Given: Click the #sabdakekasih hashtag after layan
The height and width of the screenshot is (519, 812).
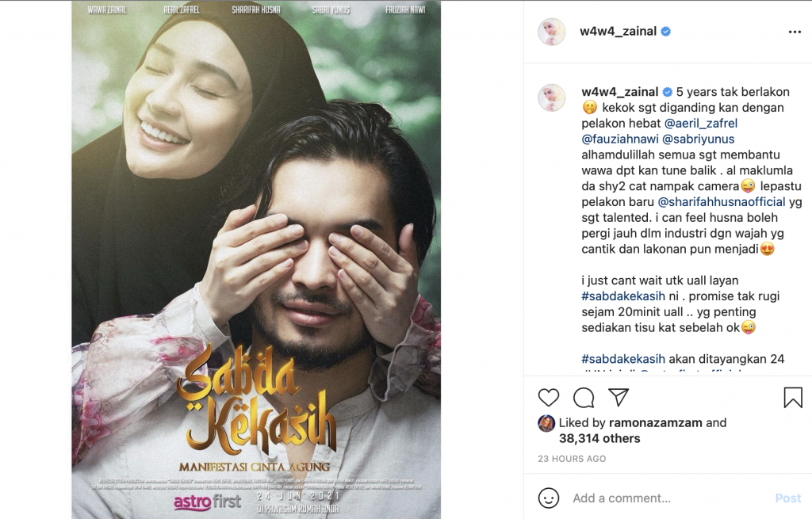Looking at the screenshot, I should [623, 296].
